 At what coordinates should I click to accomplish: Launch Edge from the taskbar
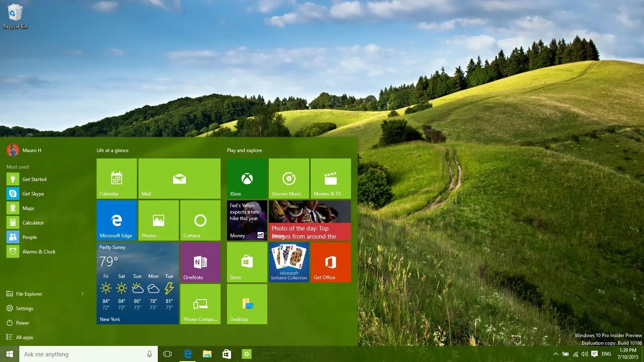coord(187,354)
